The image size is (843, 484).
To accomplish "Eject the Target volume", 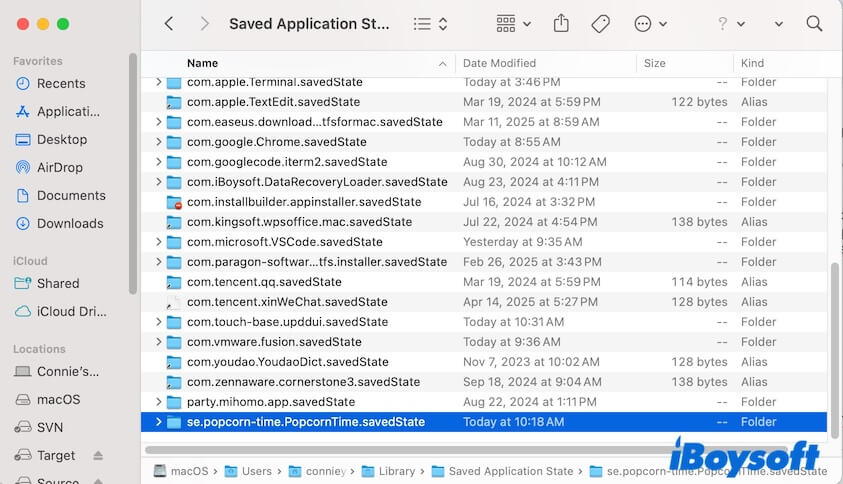I will (x=98, y=455).
